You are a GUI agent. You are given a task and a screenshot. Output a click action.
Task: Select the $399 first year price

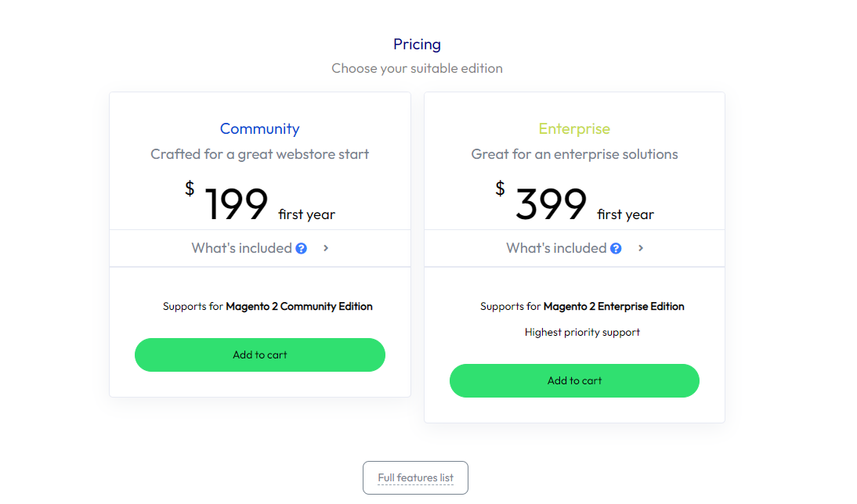(574, 203)
